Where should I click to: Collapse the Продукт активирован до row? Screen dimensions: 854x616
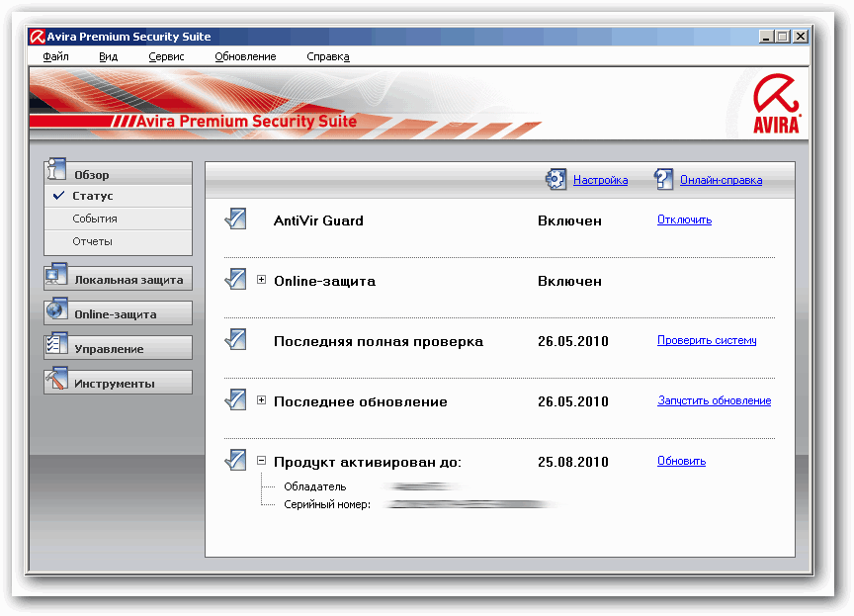click(261, 460)
